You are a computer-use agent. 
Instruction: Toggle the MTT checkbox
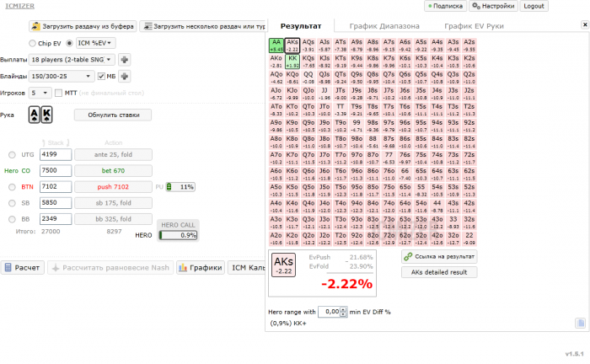pos(58,93)
